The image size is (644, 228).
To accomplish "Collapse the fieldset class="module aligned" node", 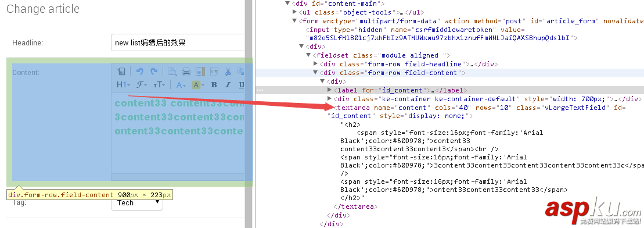I will [308, 55].
